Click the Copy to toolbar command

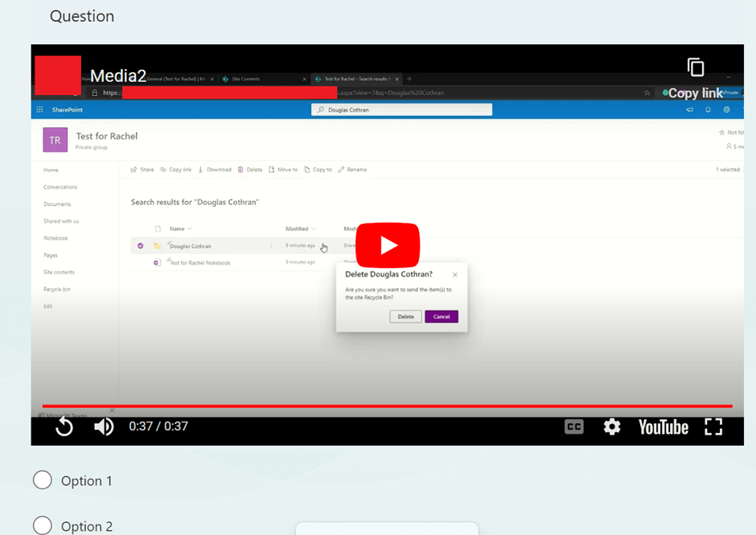click(x=318, y=169)
